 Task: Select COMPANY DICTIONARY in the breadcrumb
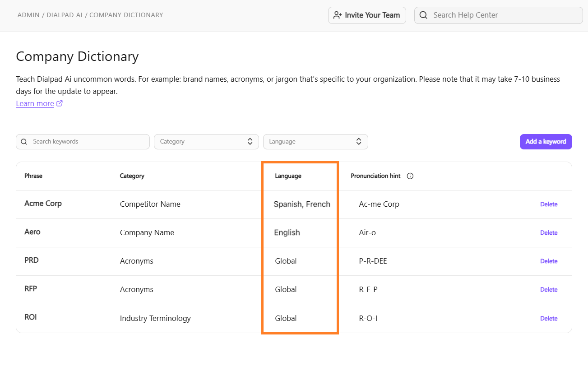pyautogui.click(x=126, y=15)
